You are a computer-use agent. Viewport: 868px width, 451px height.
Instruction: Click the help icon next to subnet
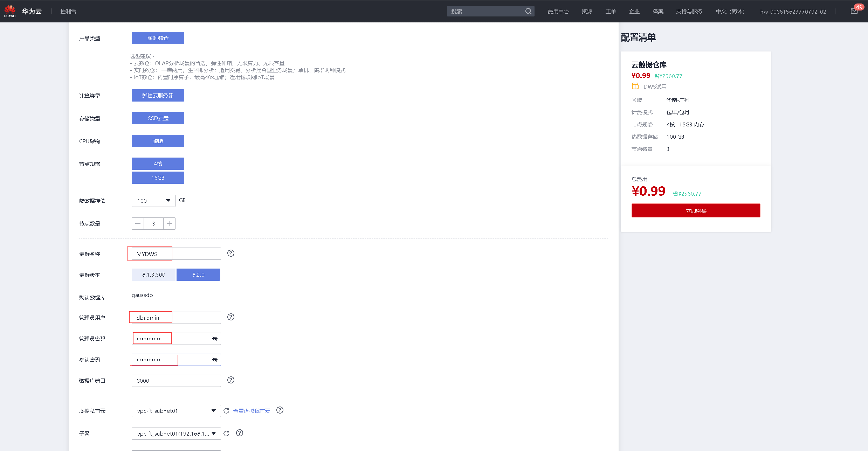[240, 433]
